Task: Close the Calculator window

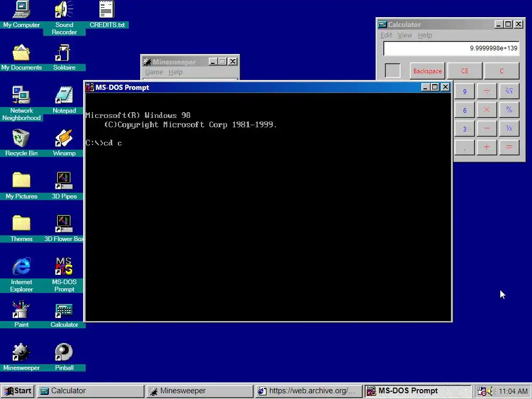Action: (518, 24)
